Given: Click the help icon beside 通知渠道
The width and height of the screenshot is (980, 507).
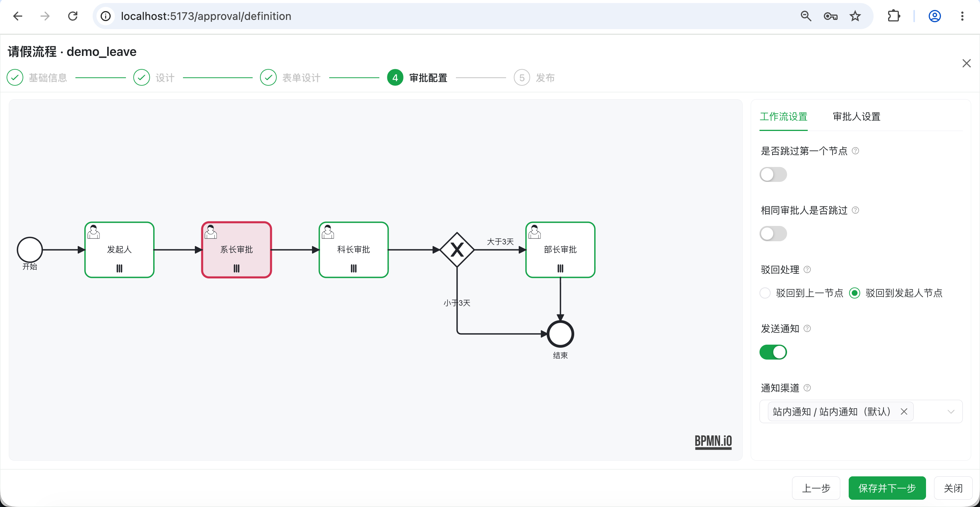Looking at the screenshot, I should (807, 388).
